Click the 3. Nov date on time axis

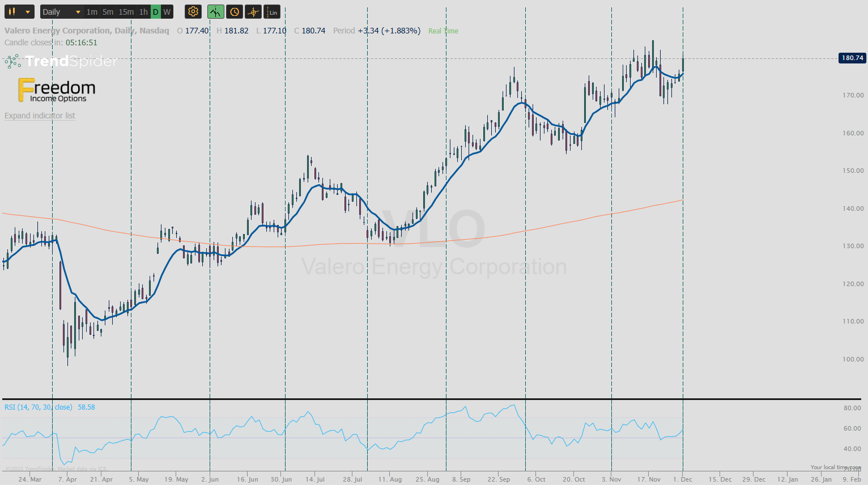(x=611, y=479)
